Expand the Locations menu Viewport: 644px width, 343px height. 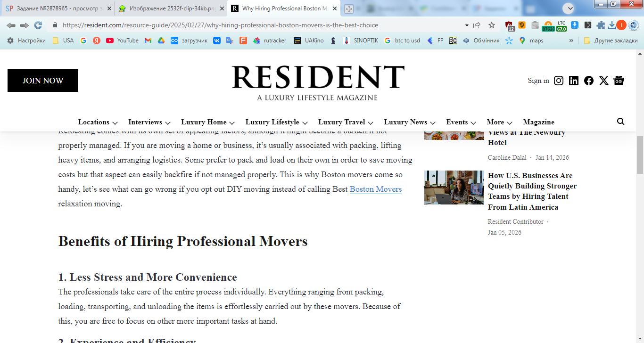tap(98, 122)
